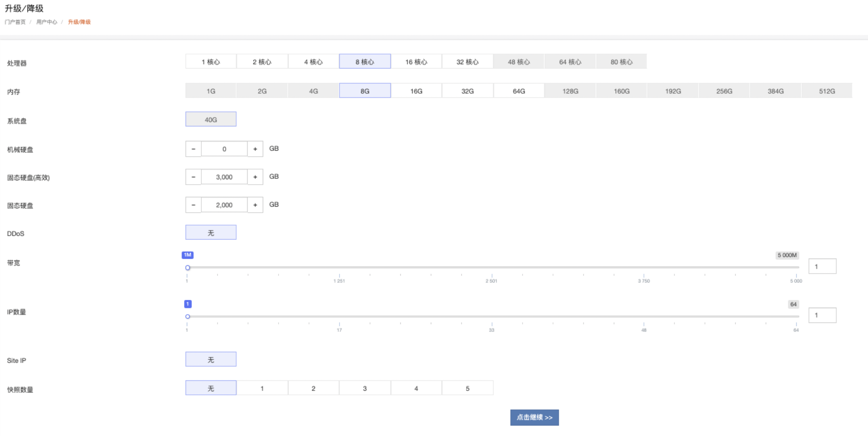
Task: Select 32G memory option
Action: [467, 91]
